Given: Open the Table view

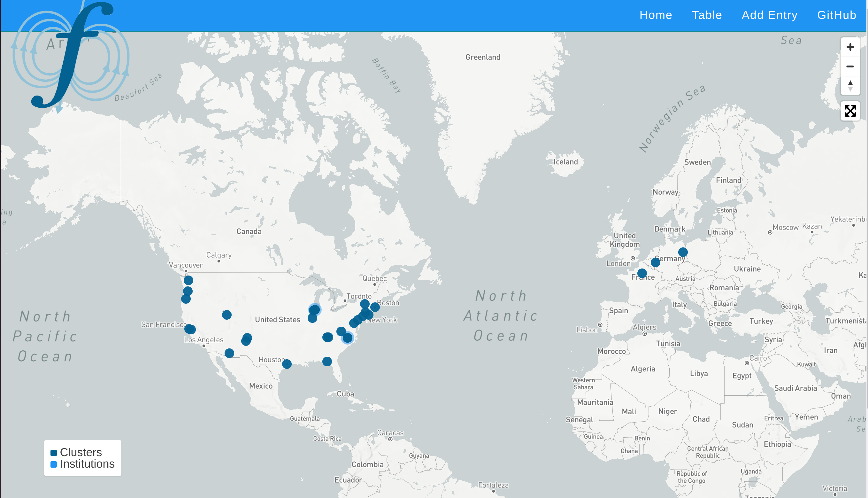Looking at the screenshot, I should coord(707,15).
